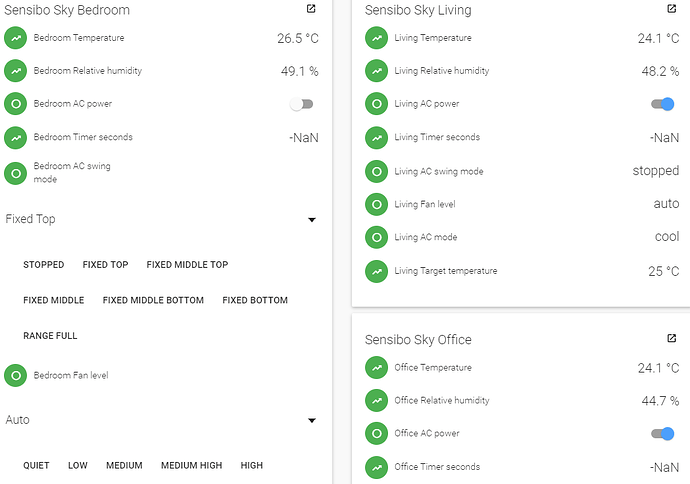This screenshot has height=484, width=690.
Task: Expand the Fixed Top swing mode dropdown
Action: [x=161, y=219]
